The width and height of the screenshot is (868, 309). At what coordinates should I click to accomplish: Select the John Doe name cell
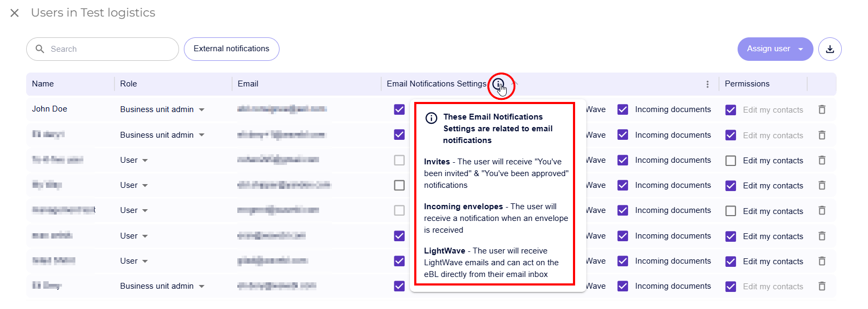click(50, 109)
